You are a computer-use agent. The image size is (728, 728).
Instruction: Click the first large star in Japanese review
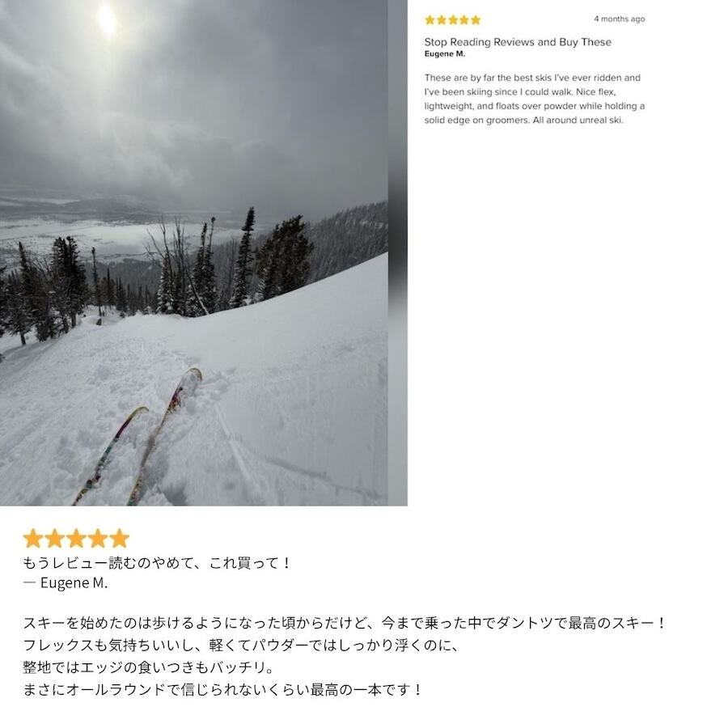(33, 539)
